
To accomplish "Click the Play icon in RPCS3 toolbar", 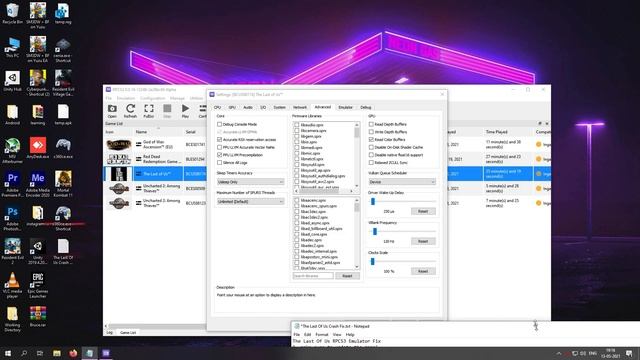I will tap(185, 111).
